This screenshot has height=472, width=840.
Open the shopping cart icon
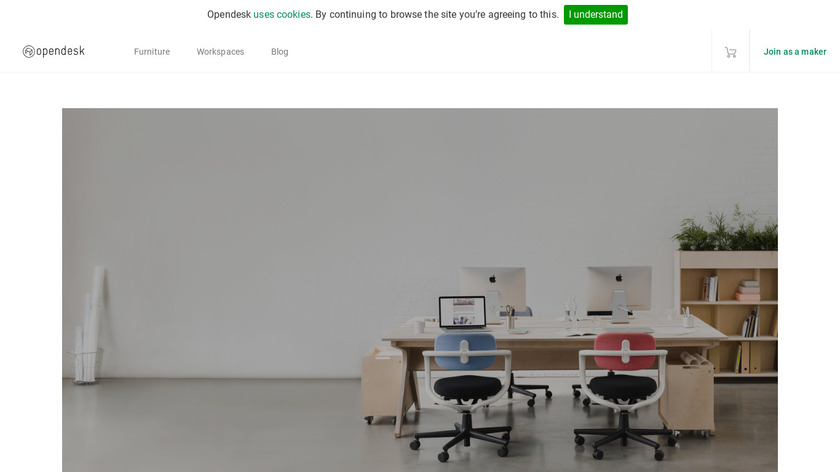(x=731, y=52)
